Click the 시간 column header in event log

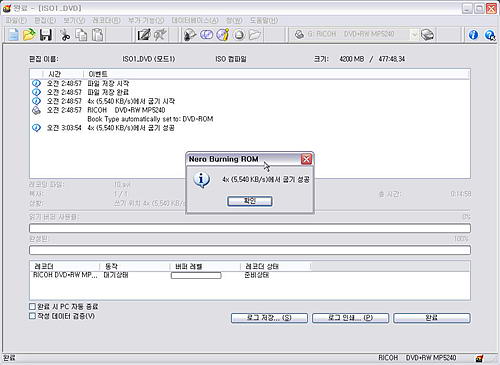tap(63, 74)
